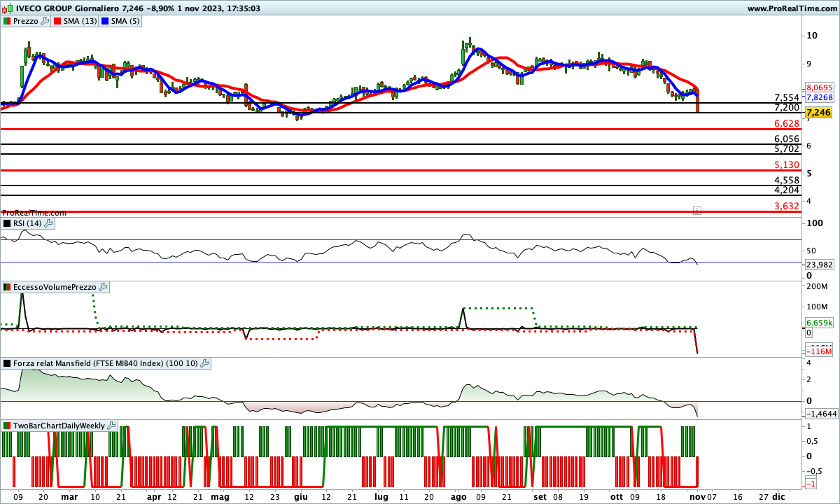The height and width of the screenshot is (504, 840).
Task: Click the 7,200 horizontal level label
Action: pos(787,107)
